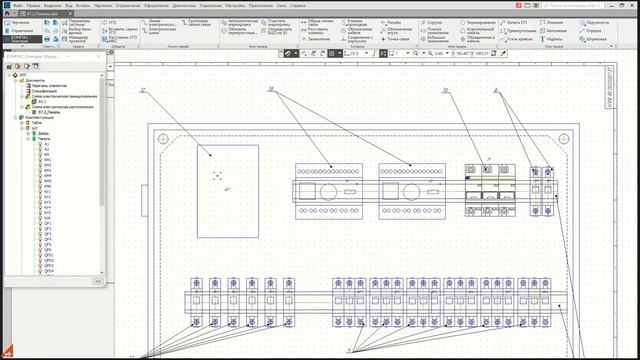Select Групповая линия связи

pos(197,22)
